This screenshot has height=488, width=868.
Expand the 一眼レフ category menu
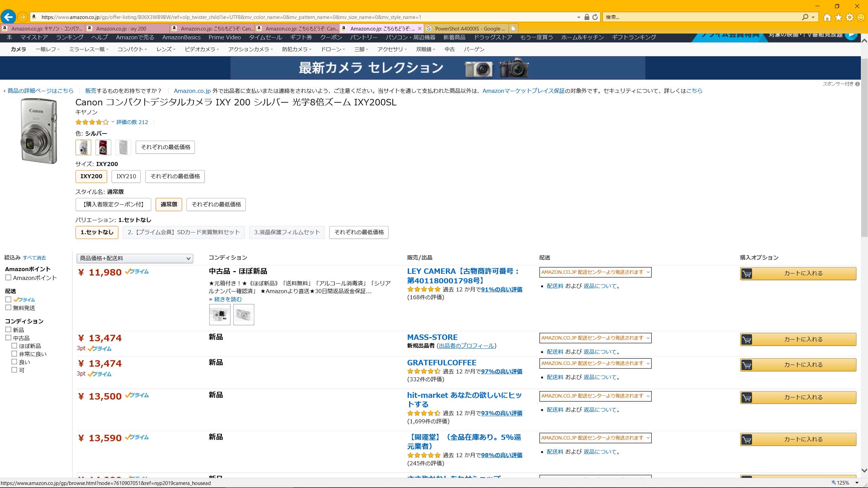pyautogui.click(x=47, y=49)
